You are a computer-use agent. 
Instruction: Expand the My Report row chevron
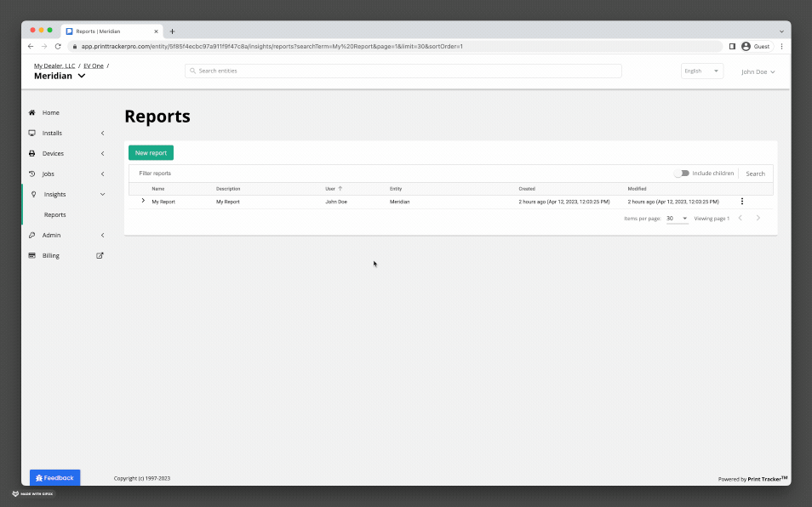[x=143, y=201]
